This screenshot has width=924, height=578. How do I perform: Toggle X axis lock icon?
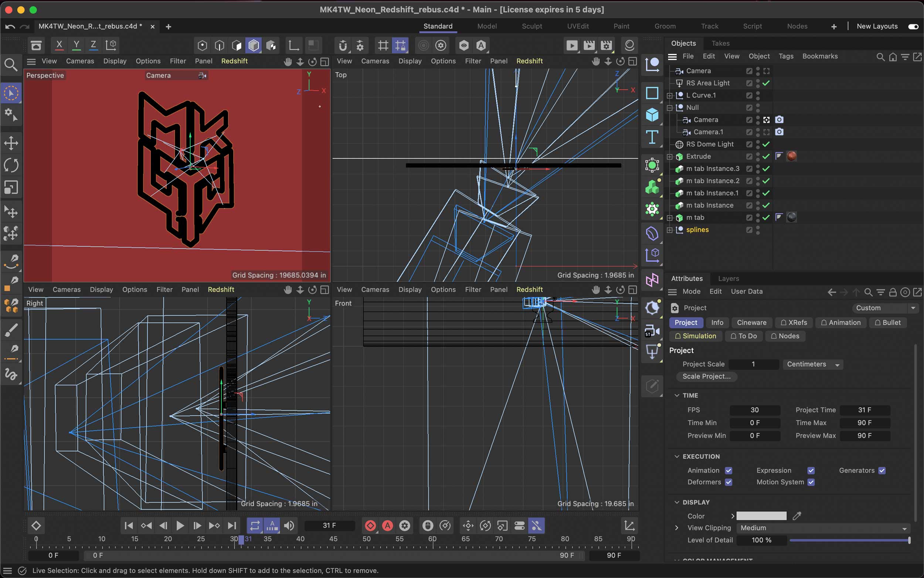(x=59, y=45)
